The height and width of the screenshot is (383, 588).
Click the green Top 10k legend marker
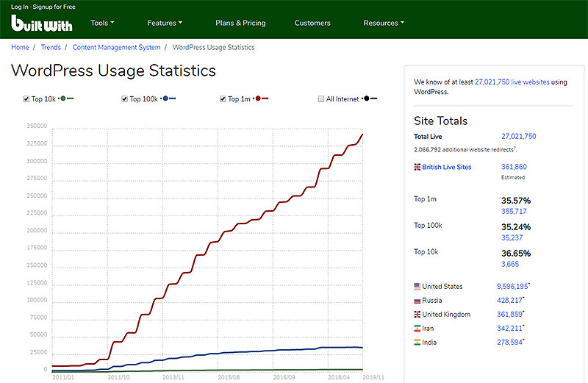coord(66,99)
